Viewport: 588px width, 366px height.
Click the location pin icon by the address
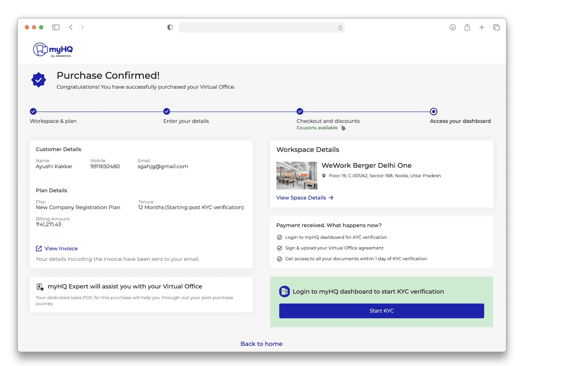[324, 176]
